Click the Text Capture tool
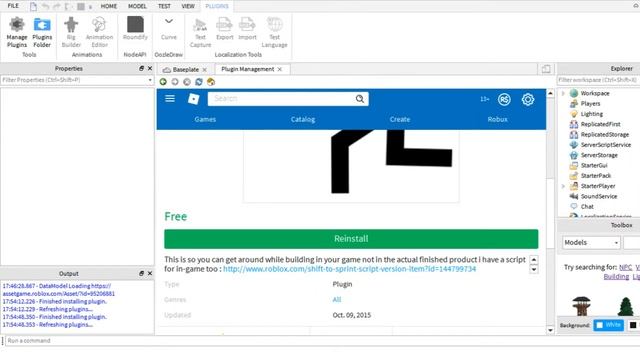Screen dimensions: 640x360 200,32
